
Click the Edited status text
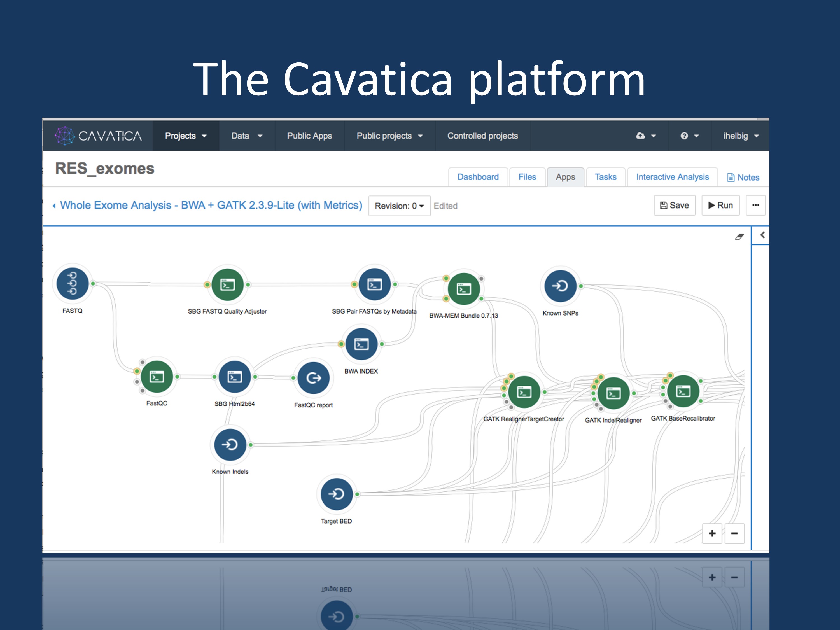[x=445, y=206]
